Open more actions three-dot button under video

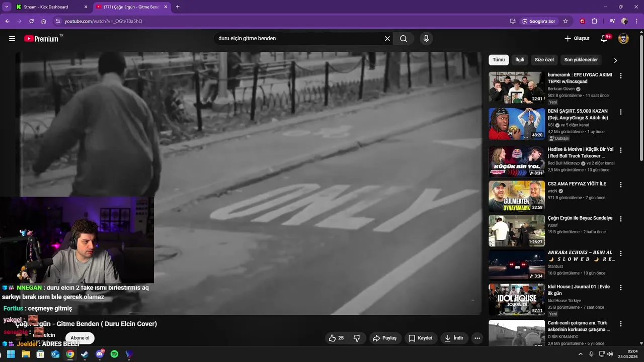(477, 338)
